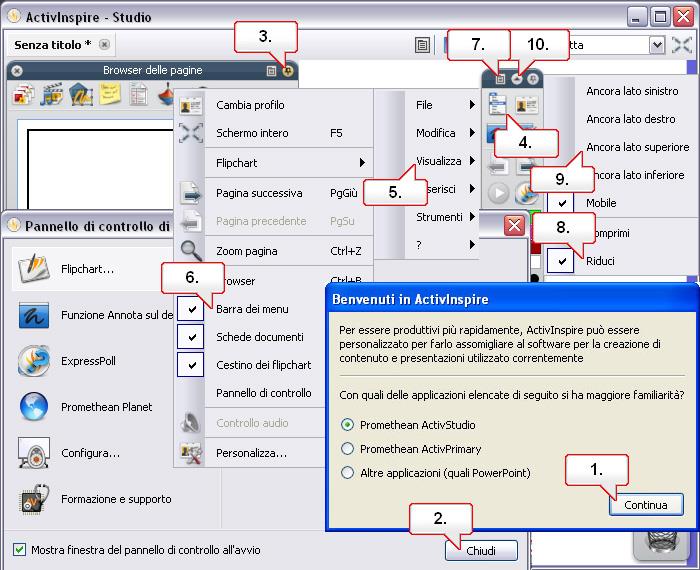Toggle the Barra dei menu checkbox
This screenshot has height=570, width=700.
click(x=191, y=309)
